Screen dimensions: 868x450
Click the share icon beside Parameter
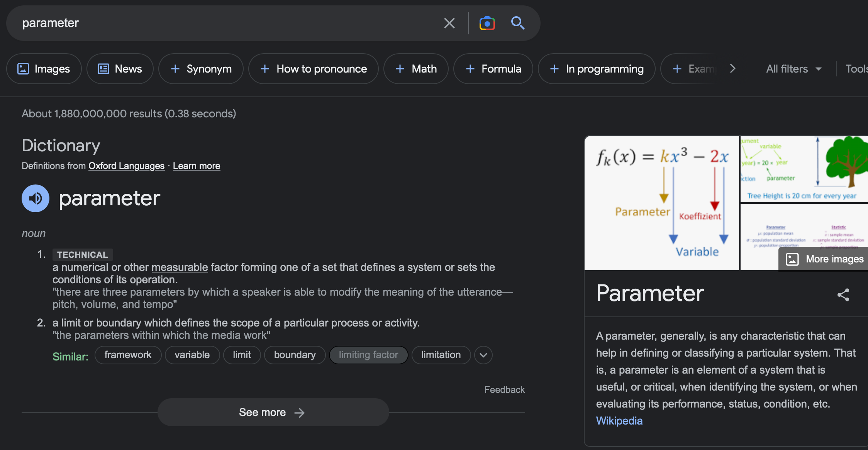pyautogui.click(x=843, y=295)
